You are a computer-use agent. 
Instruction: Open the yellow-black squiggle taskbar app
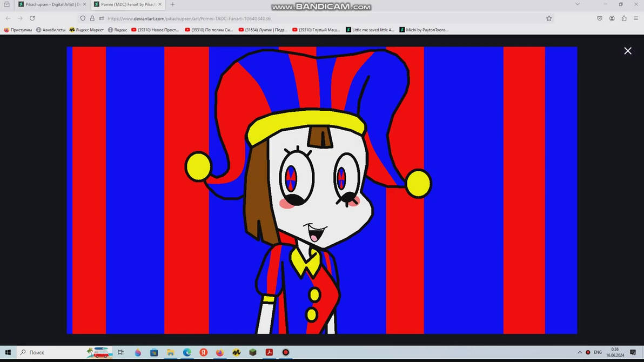click(x=236, y=352)
